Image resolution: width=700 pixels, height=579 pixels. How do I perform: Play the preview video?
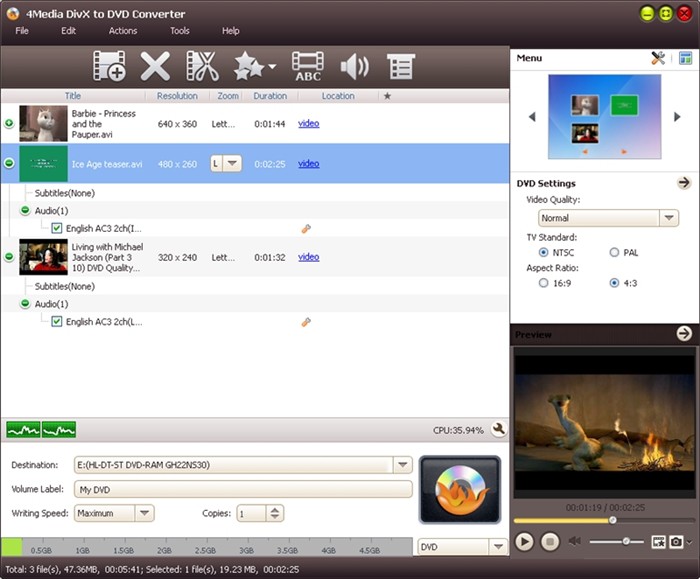[x=524, y=542]
